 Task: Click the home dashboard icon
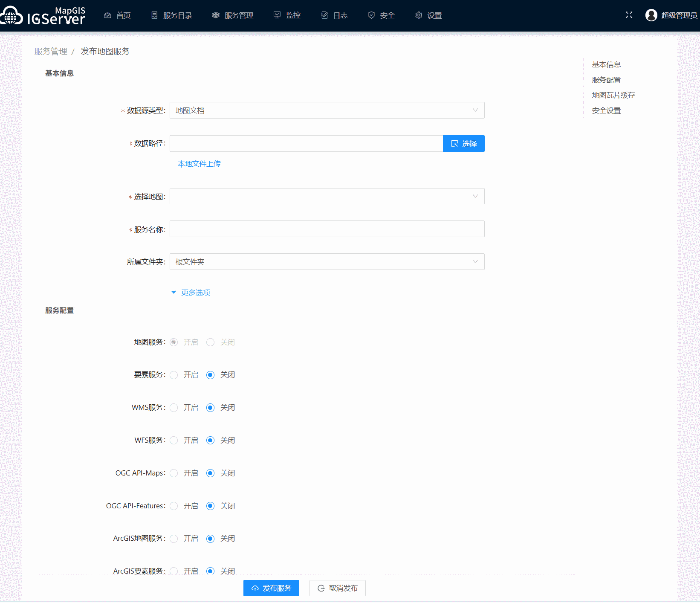point(108,15)
